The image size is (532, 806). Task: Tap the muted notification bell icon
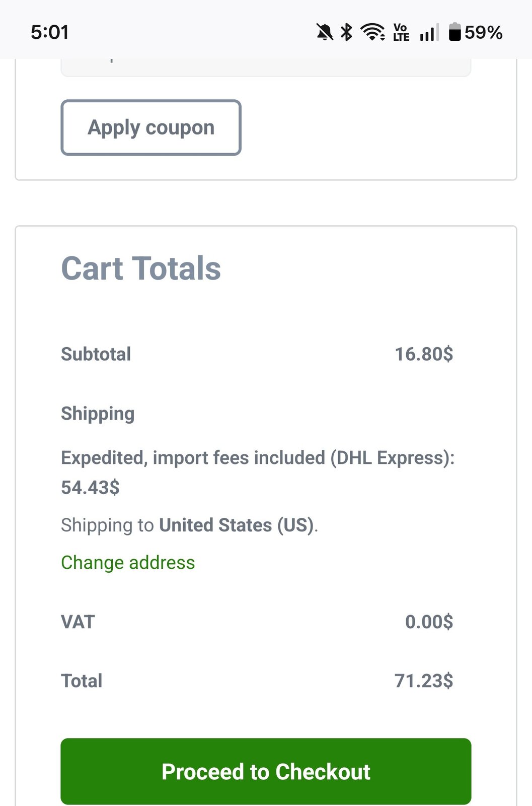[x=325, y=33]
